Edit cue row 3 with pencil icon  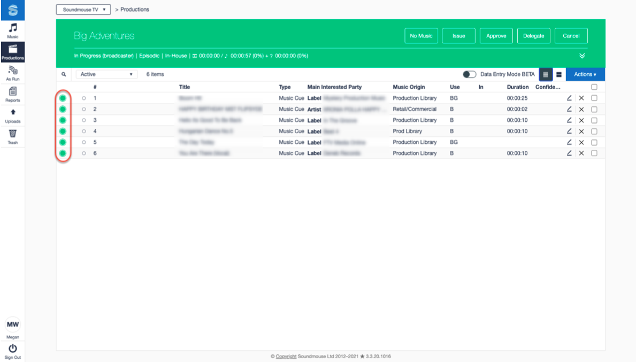tap(569, 120)
